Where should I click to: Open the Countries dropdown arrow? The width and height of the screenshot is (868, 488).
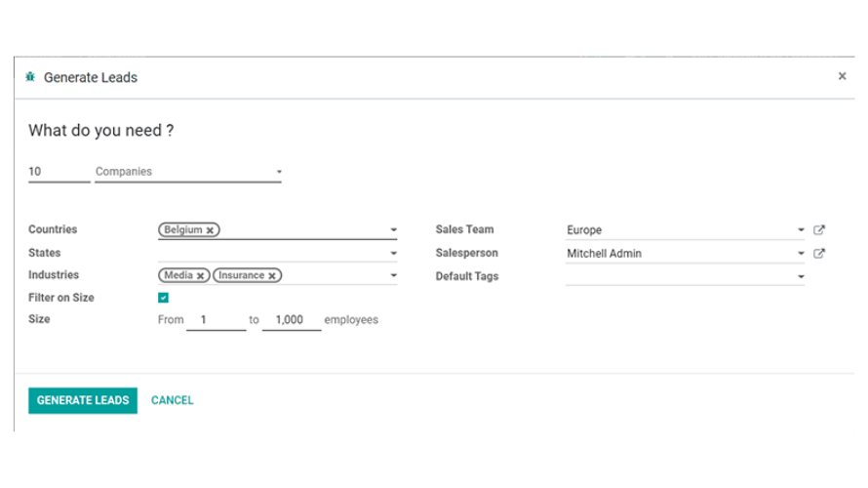393,230
